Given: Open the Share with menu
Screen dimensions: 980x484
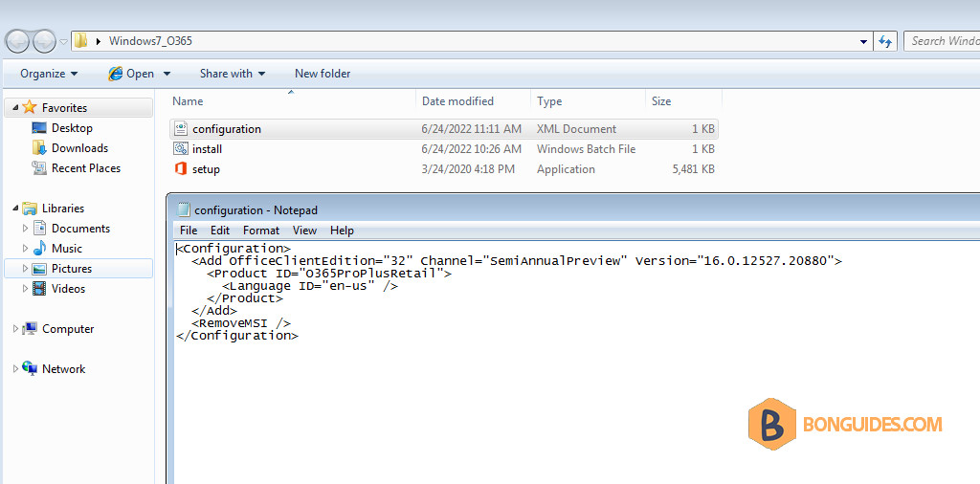Looking at the screenshot, I should coord(233,74).
